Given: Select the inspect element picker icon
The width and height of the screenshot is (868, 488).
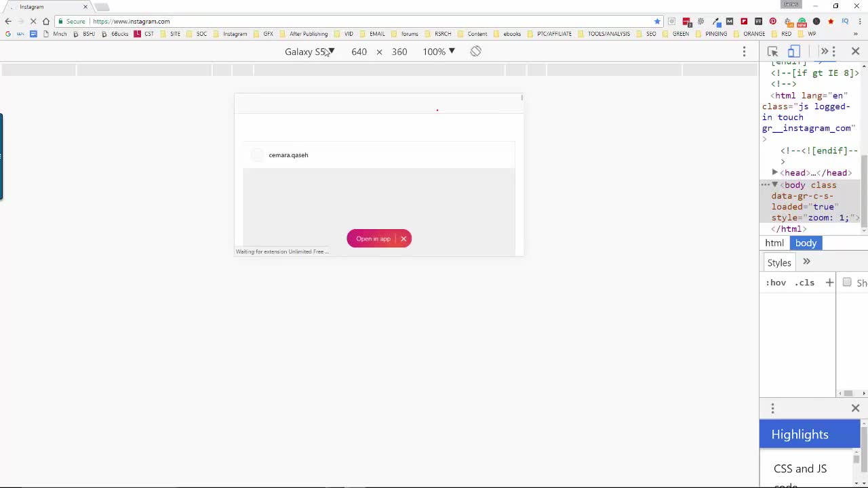Looking at the screenshot, I should click(x=772, y=52).
